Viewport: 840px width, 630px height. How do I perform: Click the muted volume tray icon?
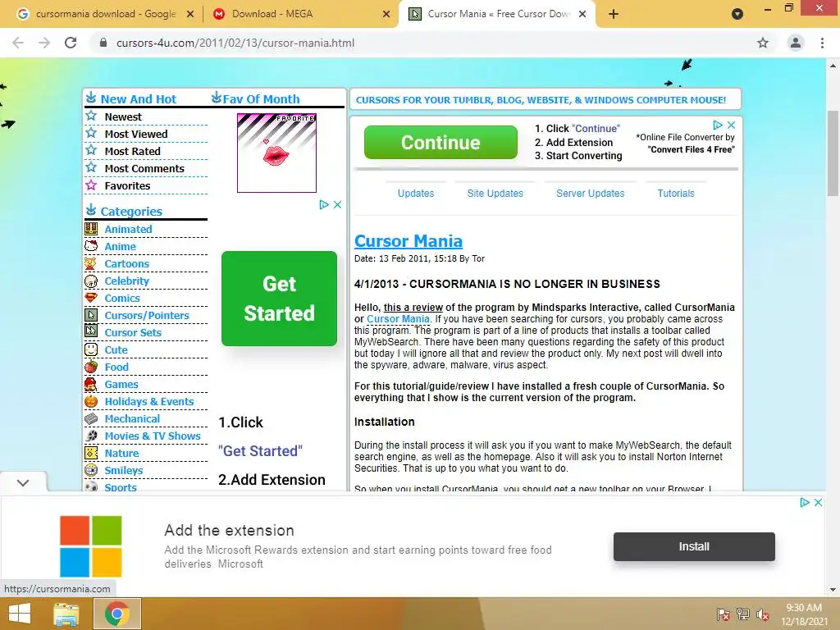click(762, 614)
